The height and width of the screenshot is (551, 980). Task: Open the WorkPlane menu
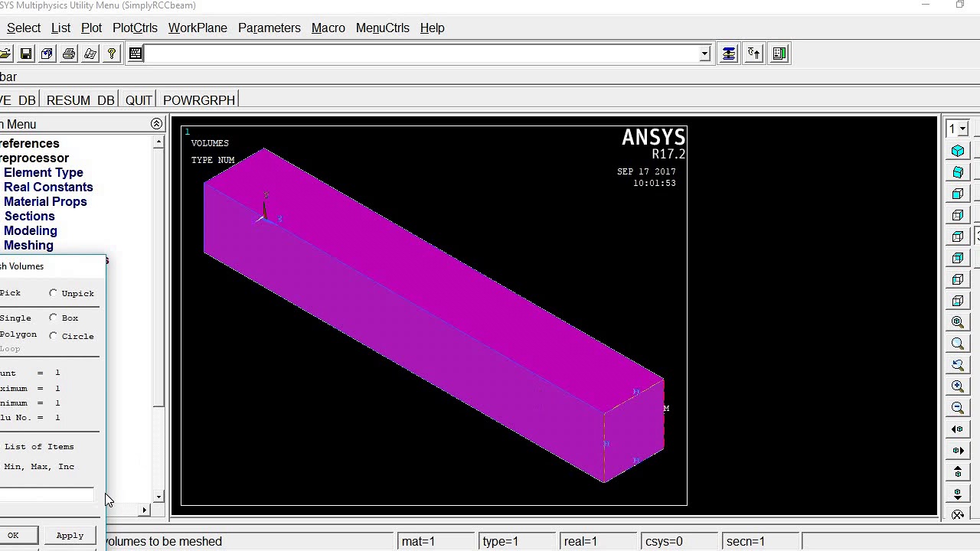(x=198, y=28)
